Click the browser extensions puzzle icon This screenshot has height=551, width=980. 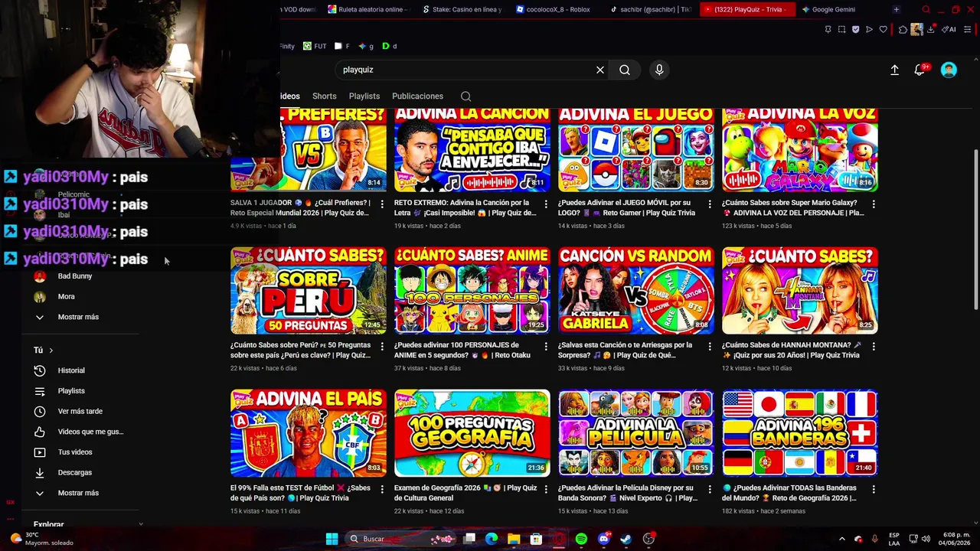903,30
